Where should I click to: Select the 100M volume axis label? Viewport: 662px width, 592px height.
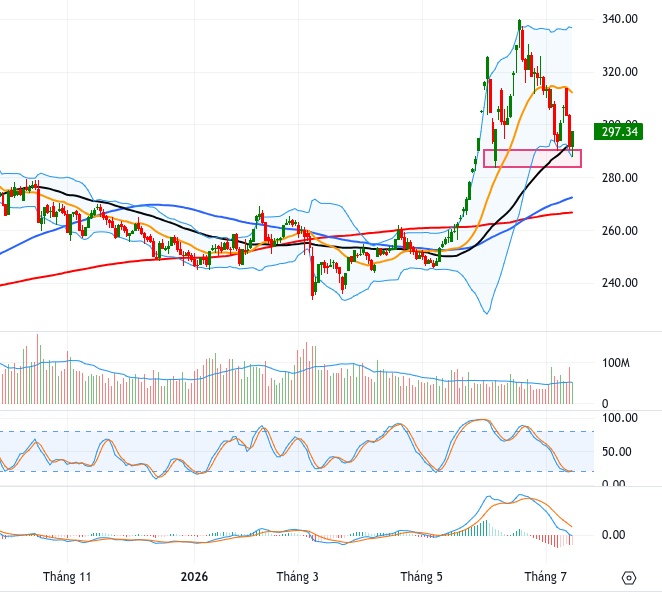click(x=616, y=363)
